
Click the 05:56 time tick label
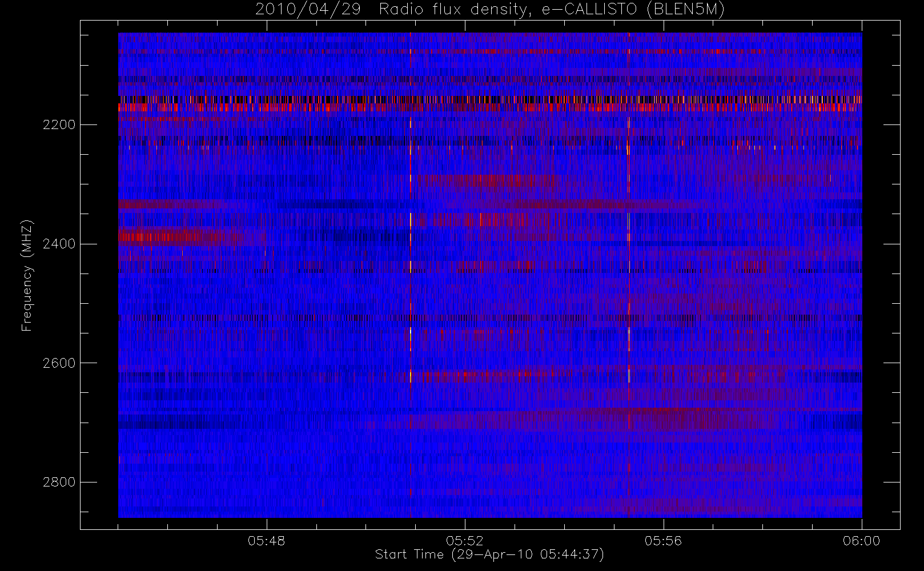[663, 541]
